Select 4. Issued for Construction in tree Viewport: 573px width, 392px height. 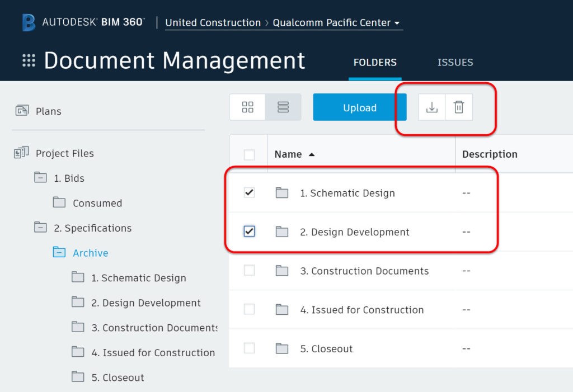[153, 352]
